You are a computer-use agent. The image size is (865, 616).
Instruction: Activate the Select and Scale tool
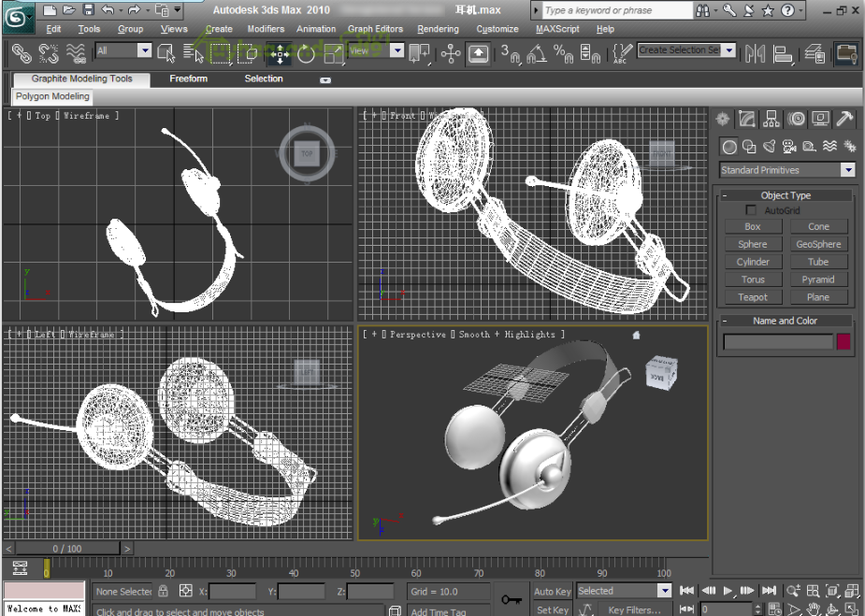click(334, 53)
